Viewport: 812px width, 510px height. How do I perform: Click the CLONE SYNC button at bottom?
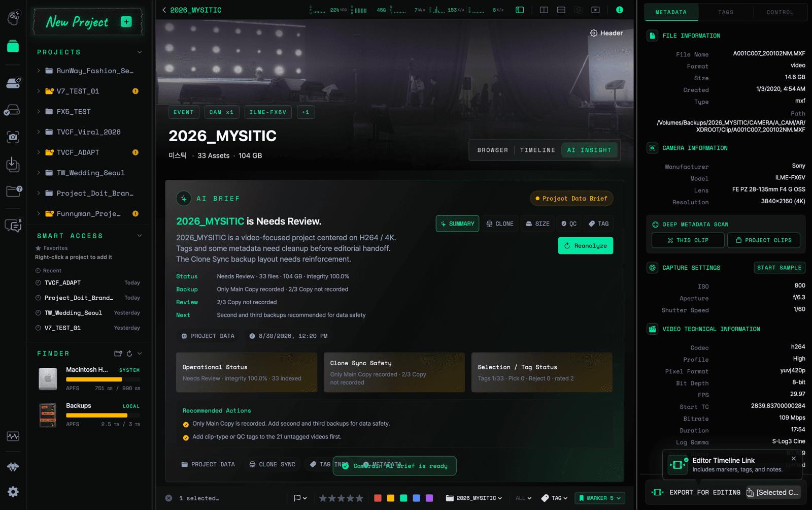(x=272, y=464)
